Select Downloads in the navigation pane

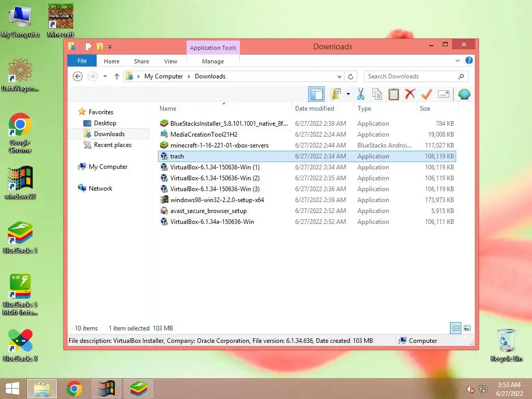[x=109, y=134]
